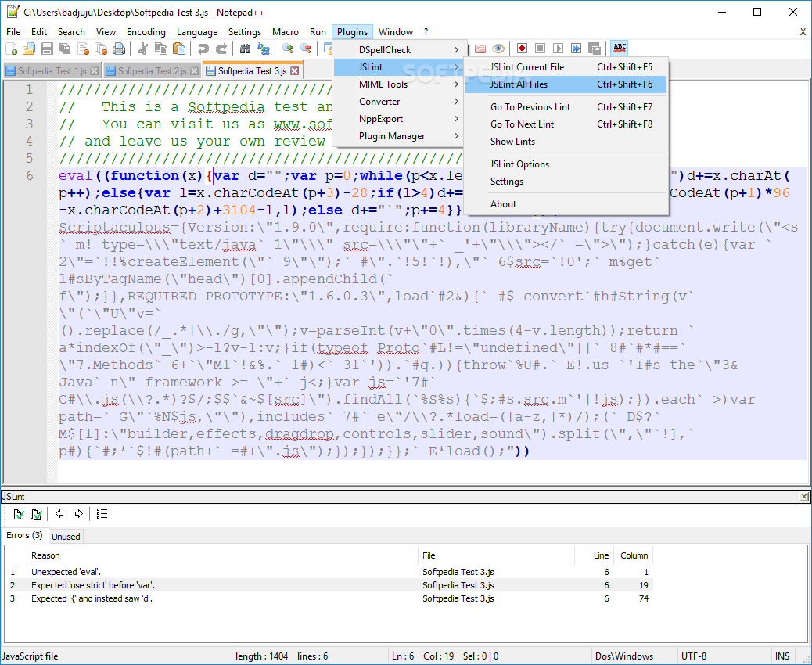Viewport: 812px width, 665px height.
Task: Click the red folder icon in toolbar
Action: [x=480, y=49]
